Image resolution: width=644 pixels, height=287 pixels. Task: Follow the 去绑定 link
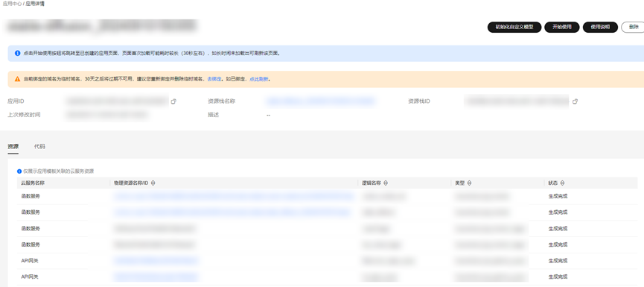click(x=214, y=79)
